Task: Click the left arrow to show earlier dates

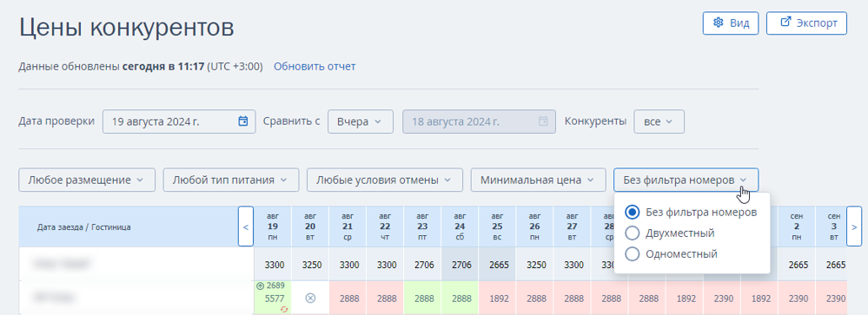Action: [246, 226]
